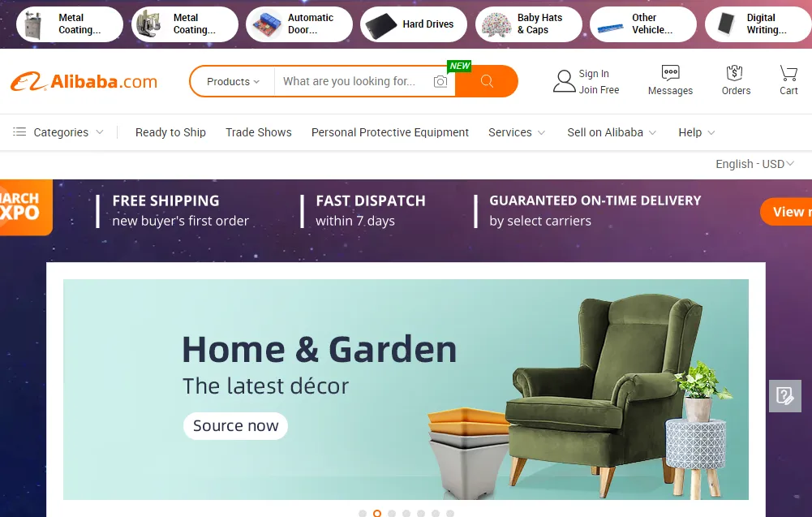Click the user profile Sign In icon
The width and height of the screenshot is (812, 517).
564,81
